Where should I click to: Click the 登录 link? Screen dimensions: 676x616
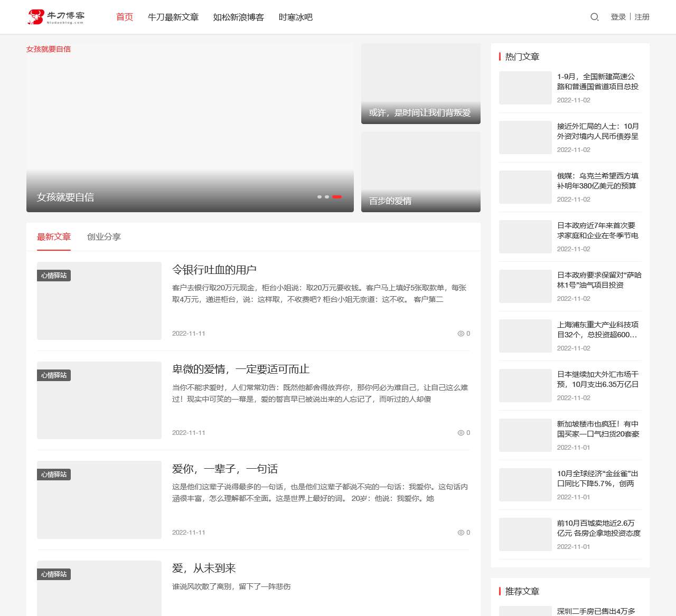[618, 17]
